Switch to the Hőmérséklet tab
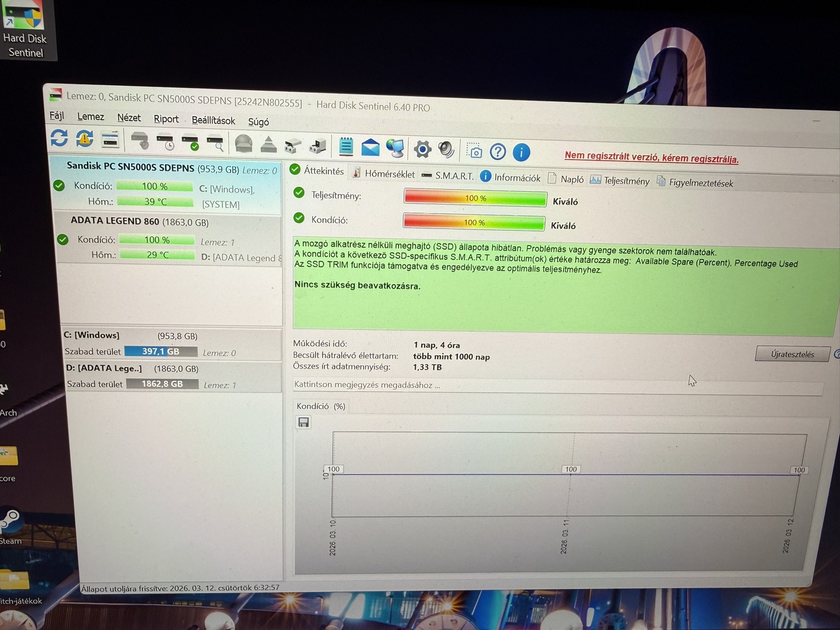This screenshot has height=630, width=840. pos(384,174)
